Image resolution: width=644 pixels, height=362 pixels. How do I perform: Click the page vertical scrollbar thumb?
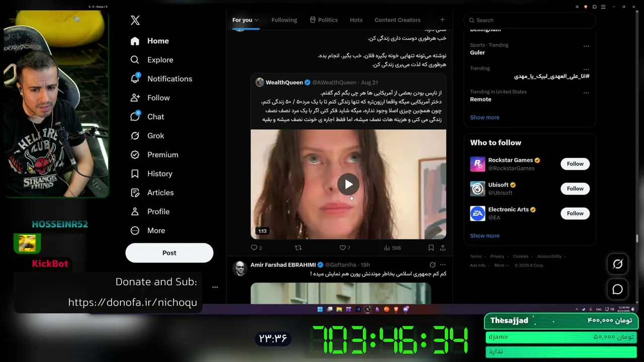[x=636, y=238]
